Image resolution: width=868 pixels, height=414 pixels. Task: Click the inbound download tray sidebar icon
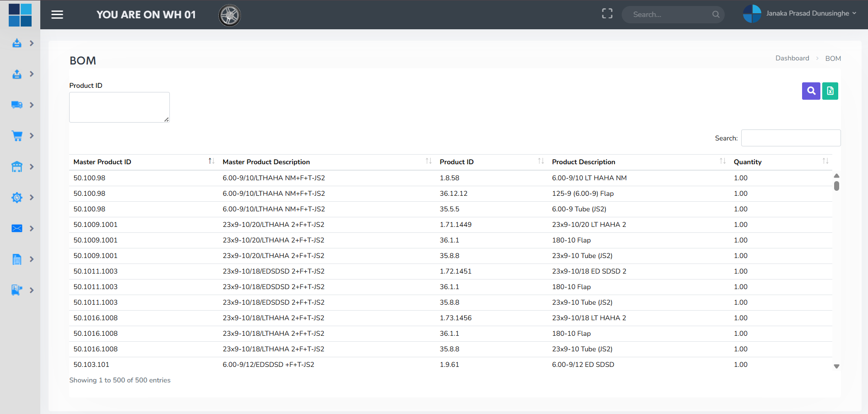click(x=17, y=43)
